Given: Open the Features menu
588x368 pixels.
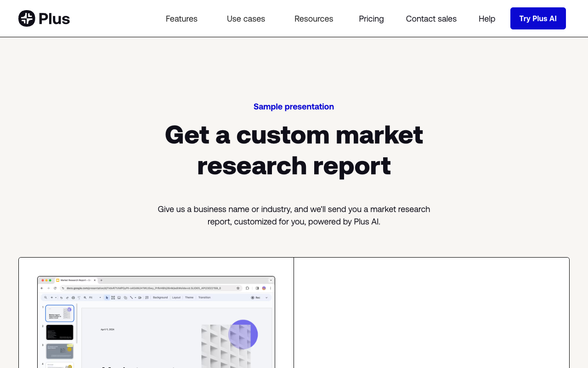Looking at the screenshot, I should pyautogui.click(x=181, y=19).
